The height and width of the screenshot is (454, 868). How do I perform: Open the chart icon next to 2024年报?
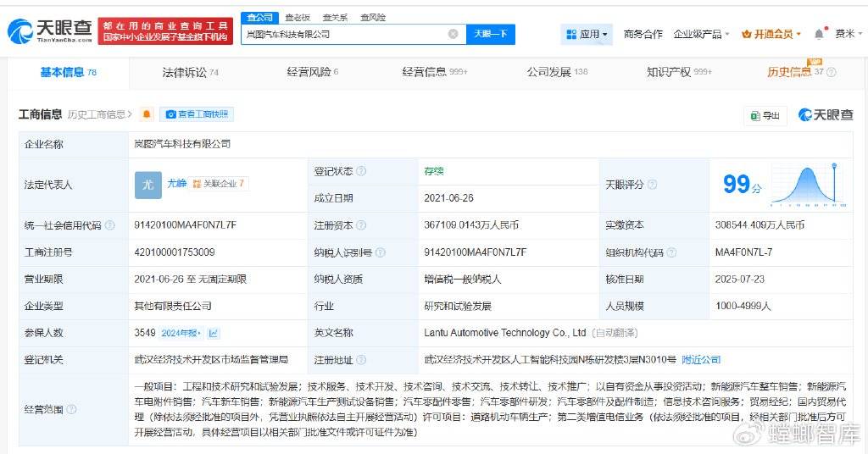point(214,333)
